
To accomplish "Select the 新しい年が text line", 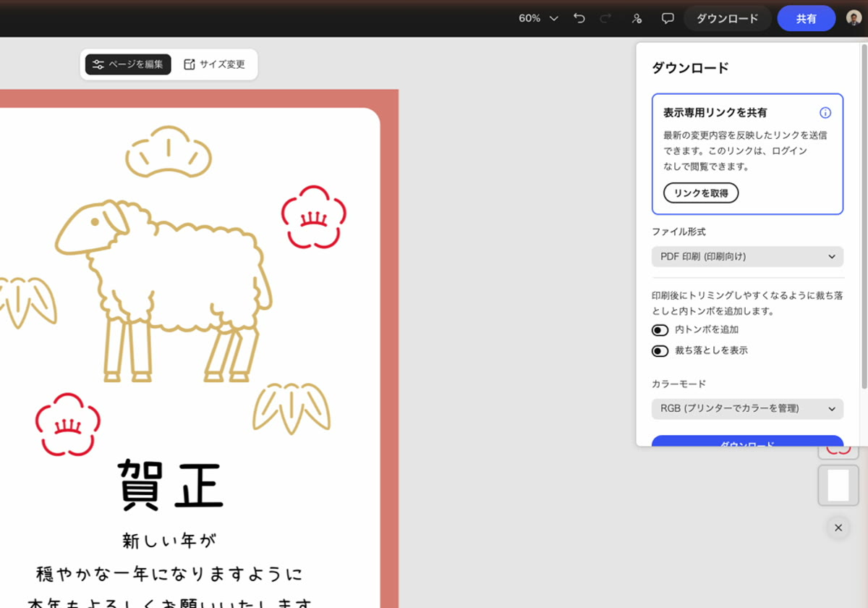I will [169, 541].
